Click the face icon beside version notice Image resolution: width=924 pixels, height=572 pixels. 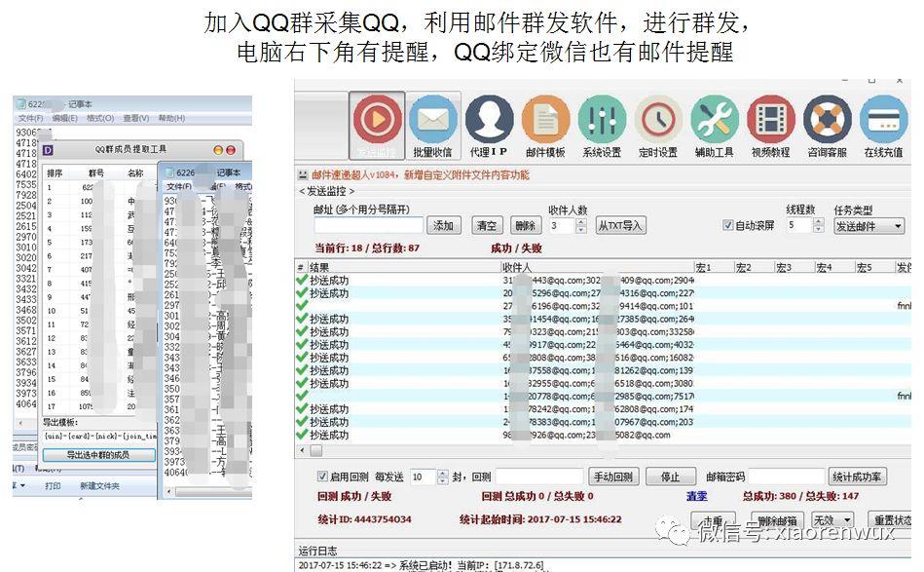(x=303, y=174)
